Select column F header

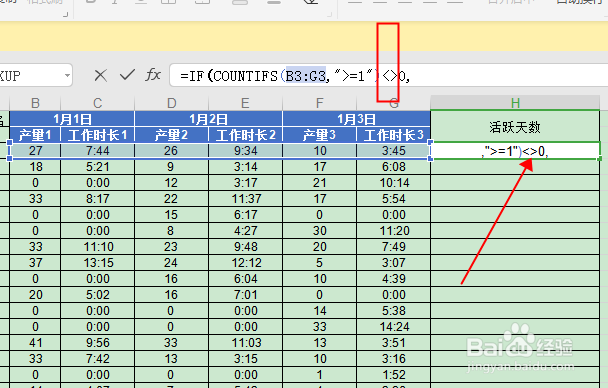[320, 103]
